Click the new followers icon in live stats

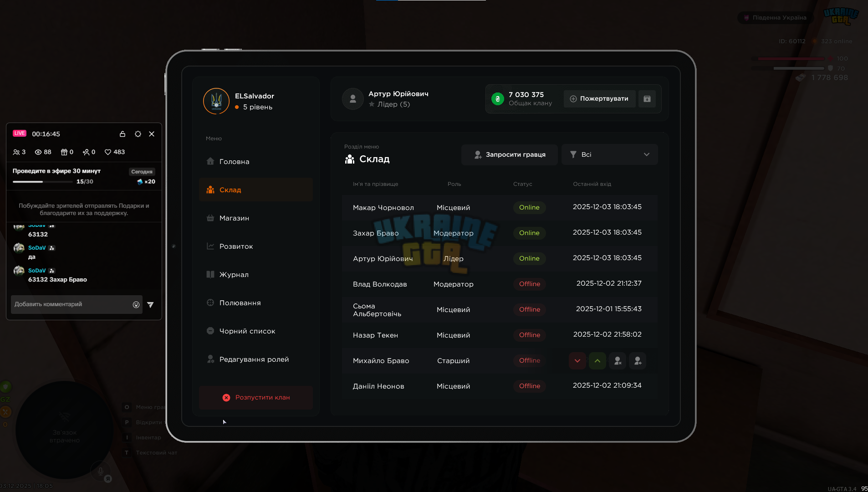86,152
